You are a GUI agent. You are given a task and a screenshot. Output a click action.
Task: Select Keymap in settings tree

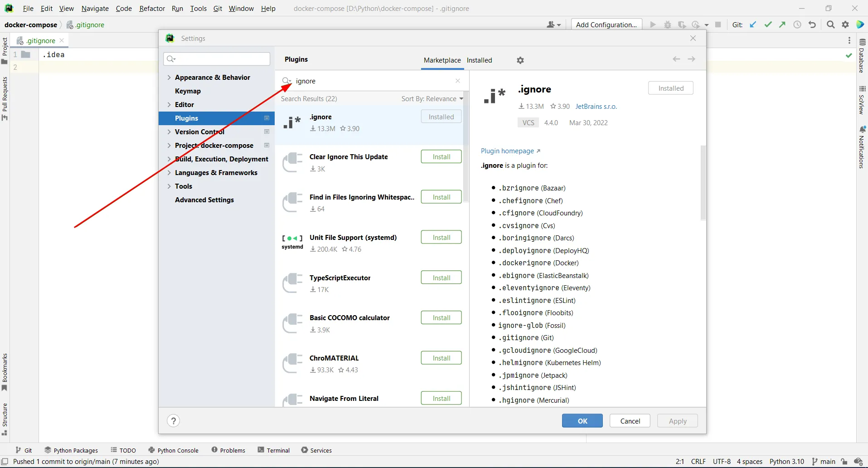(x=188, y=91)
